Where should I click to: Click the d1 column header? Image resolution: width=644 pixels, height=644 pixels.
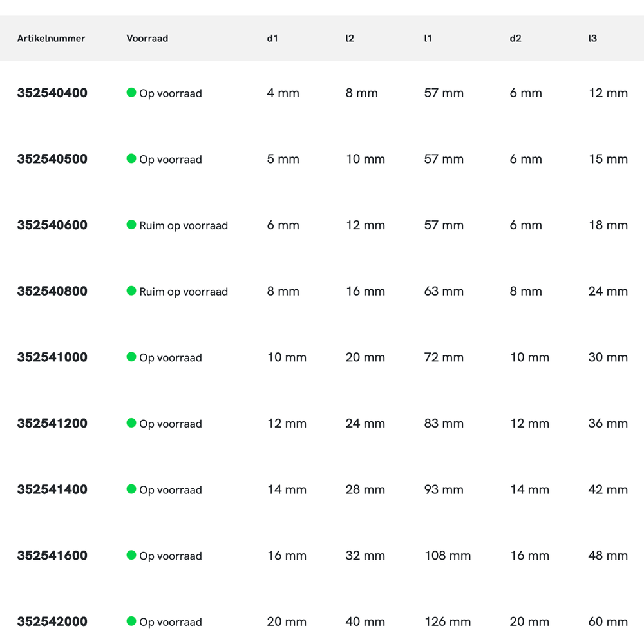tap(272, 39)
